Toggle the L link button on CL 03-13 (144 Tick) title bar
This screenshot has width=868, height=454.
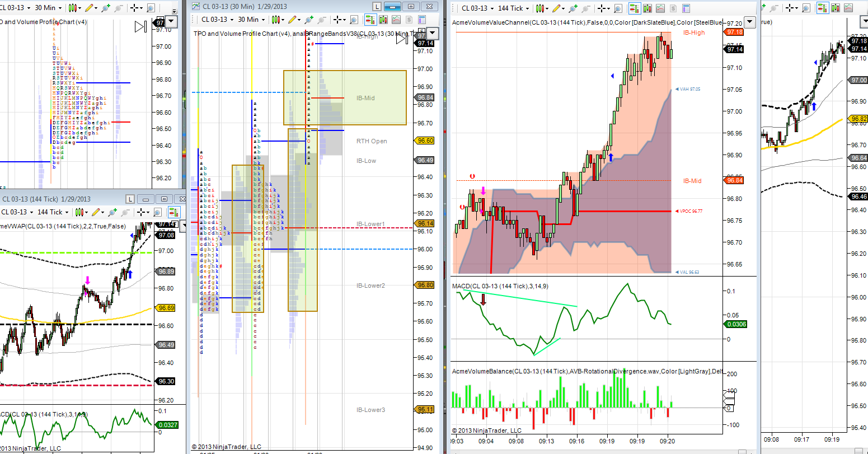[130, 199]
